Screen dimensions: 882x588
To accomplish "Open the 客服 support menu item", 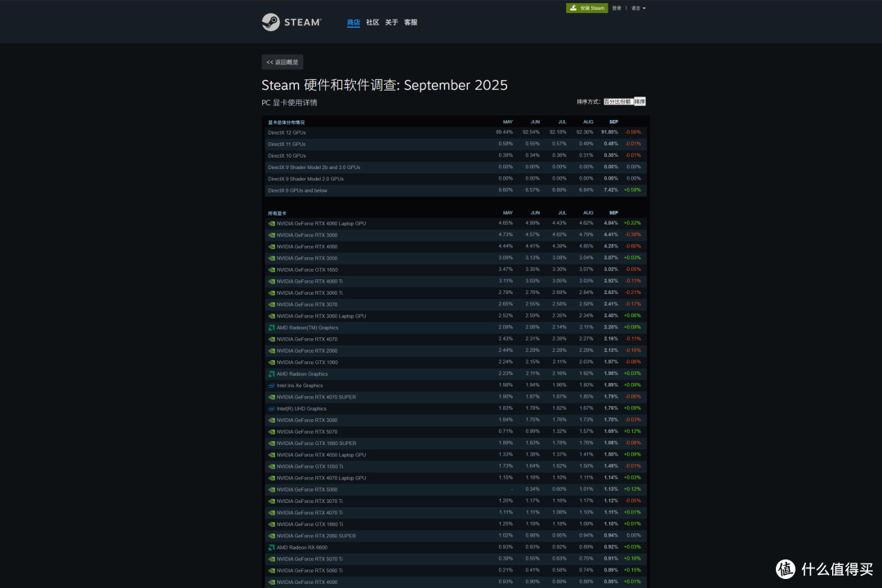I will pyautogui.click(x=411, y=23).
